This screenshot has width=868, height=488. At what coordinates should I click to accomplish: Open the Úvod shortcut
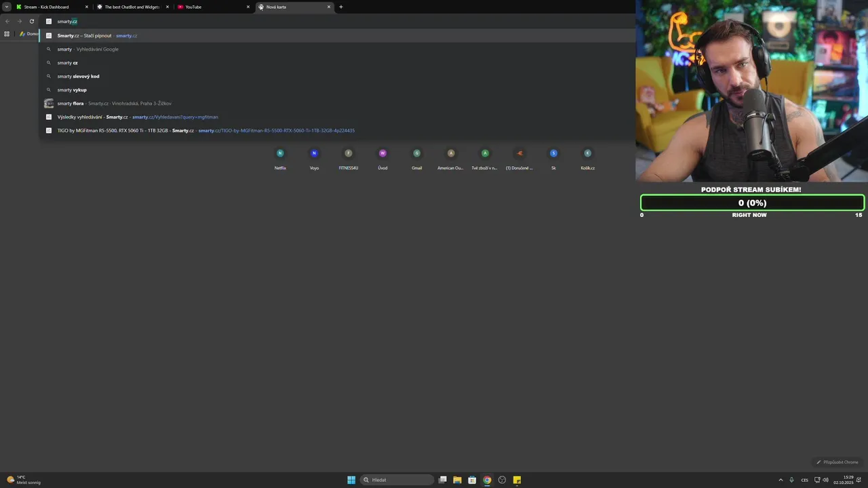pyautogui.click(x=382, y=159)
